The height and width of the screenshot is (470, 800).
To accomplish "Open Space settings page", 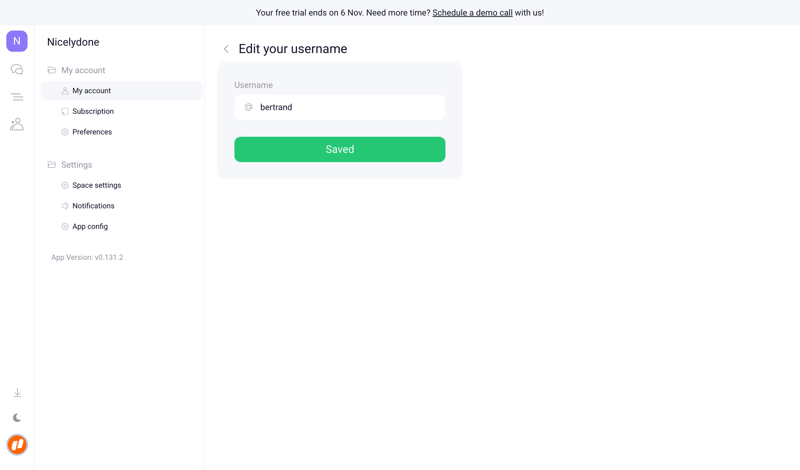I will coord(96,185).
